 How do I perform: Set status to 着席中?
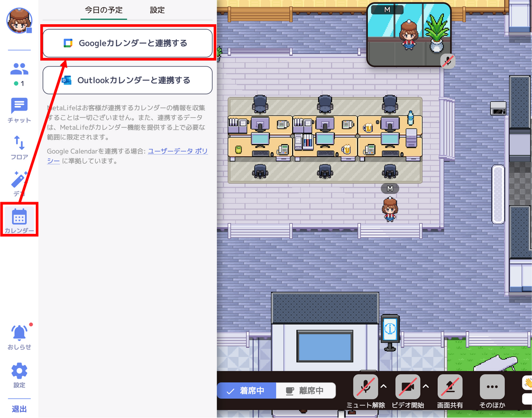click(247, 390)
